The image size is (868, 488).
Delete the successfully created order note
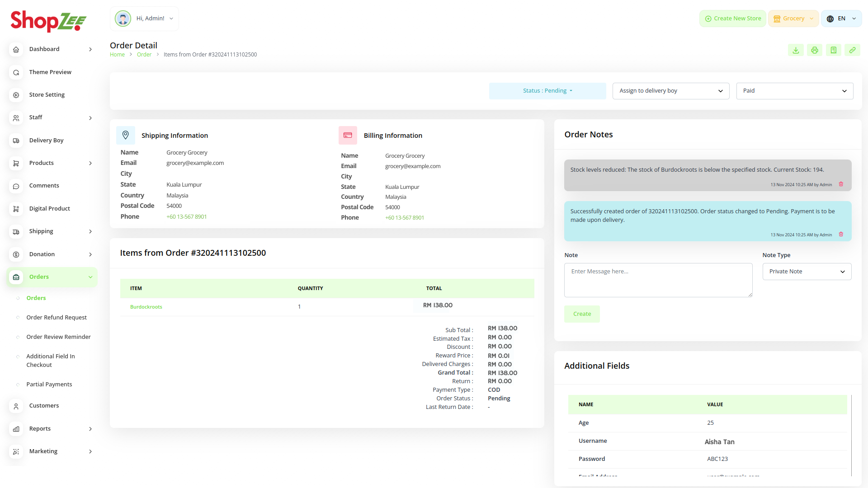point(841,235)
